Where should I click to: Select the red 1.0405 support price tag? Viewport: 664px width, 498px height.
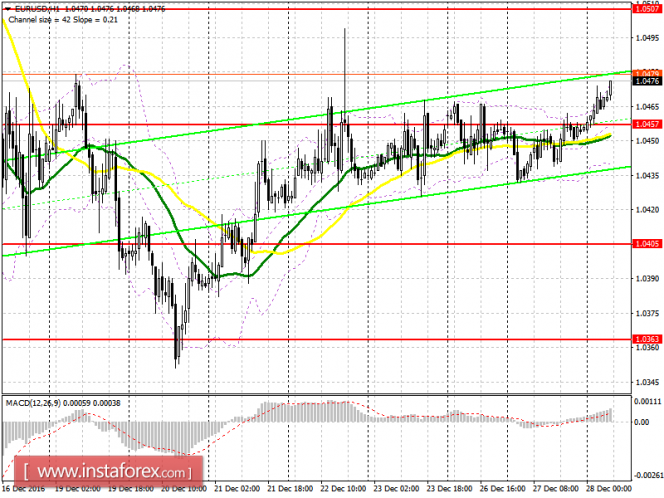647,244
